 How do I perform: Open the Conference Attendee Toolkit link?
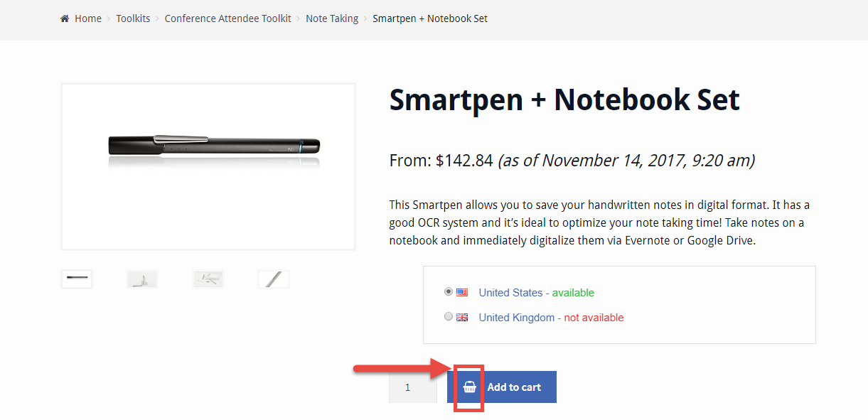click(227, 18)
